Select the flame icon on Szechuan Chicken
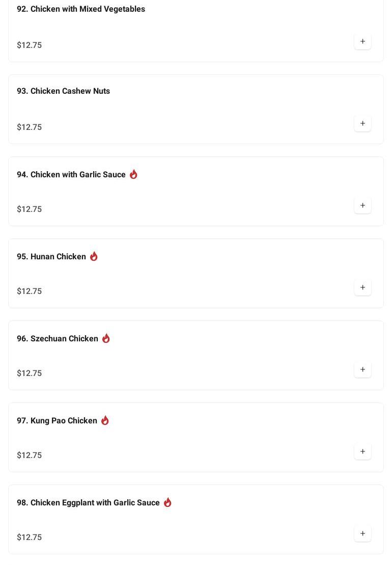392x565 pixels. pyautogui.click(x=106, y=338)
